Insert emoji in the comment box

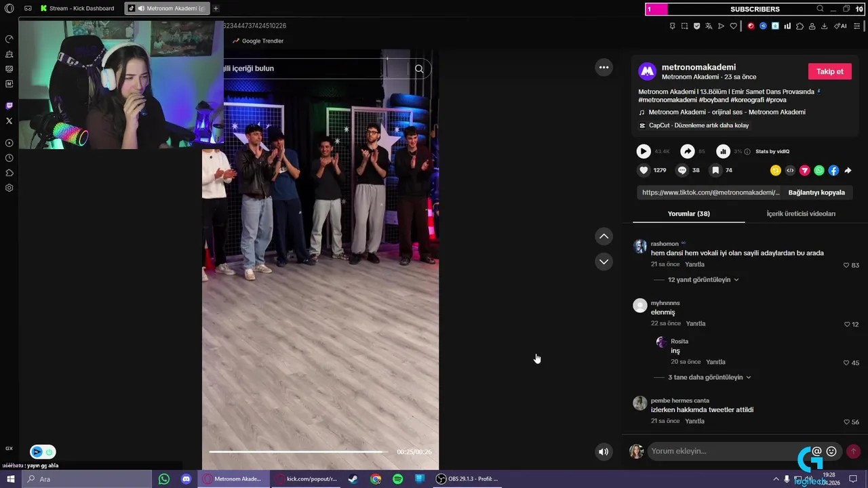coord(831,451)
